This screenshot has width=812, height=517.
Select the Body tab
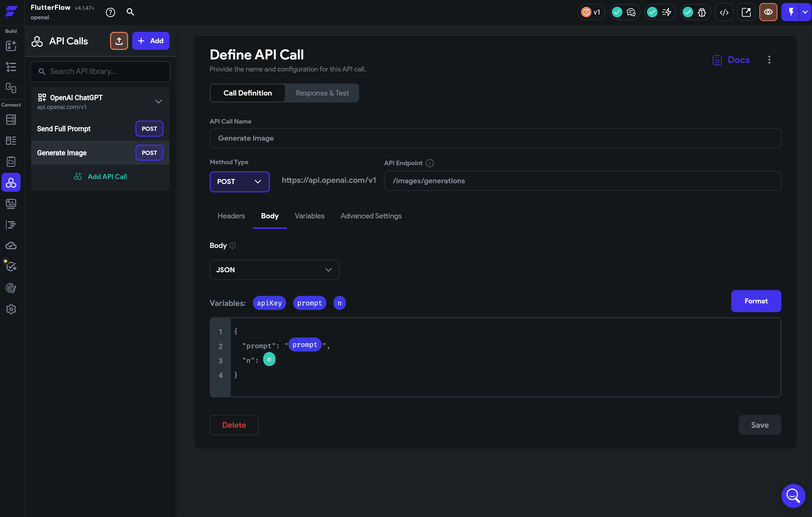(270, 216)
